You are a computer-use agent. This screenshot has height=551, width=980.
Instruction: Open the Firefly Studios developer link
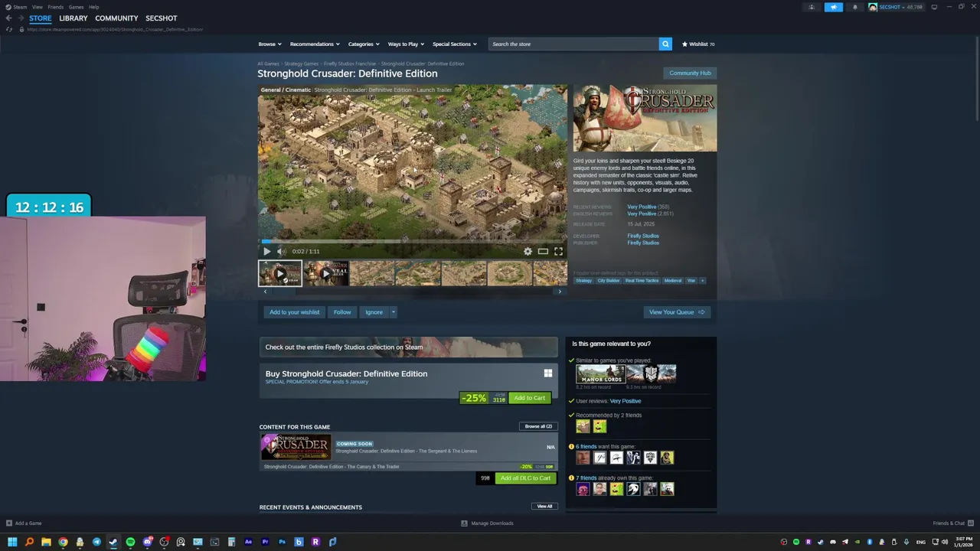click(x=643, y=236)
